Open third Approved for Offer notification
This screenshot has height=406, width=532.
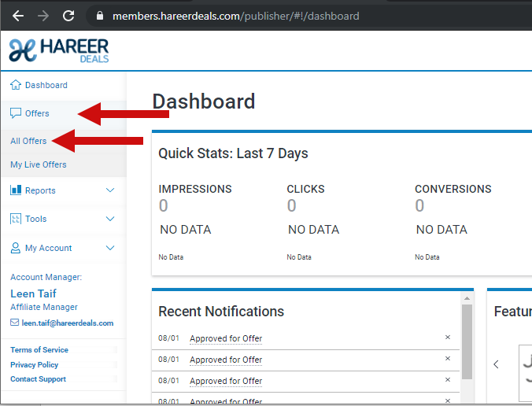pyautogui.click(x=226, y=381)
